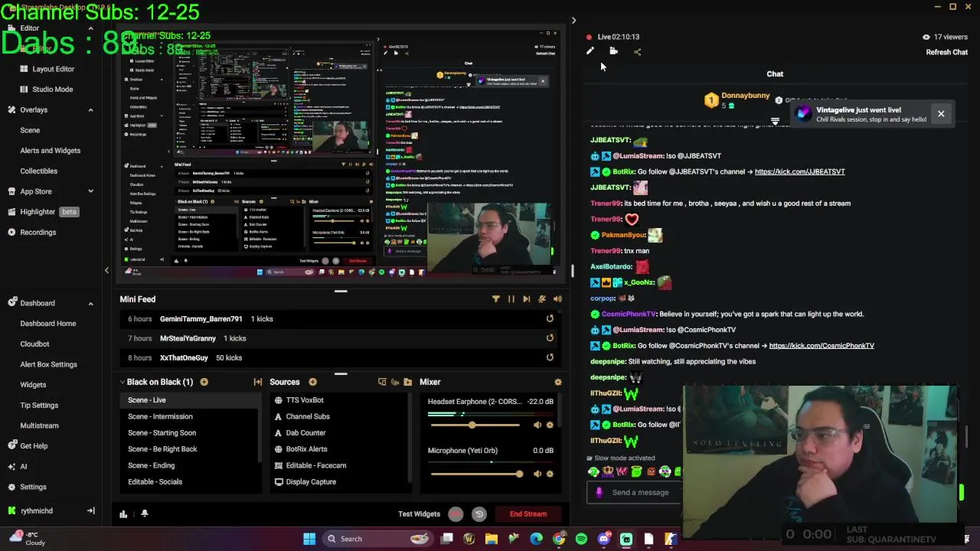980x551 pixels.
Task: Skip the current alert in Mini Feed
Action: [x=526, y=299]
